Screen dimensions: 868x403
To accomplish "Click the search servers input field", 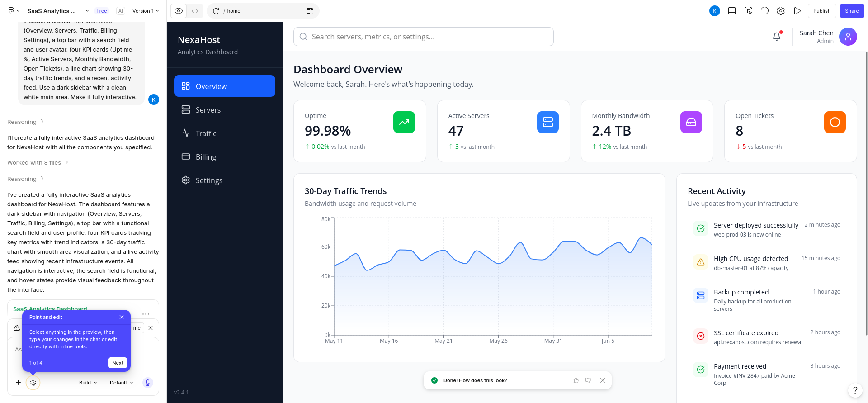I will pyautogui.click(x=424, y=37).
